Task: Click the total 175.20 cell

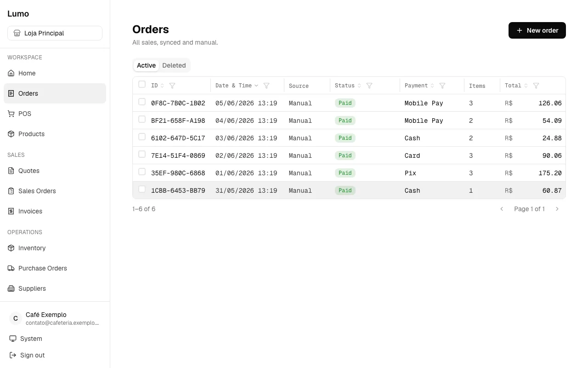Action: click(550, 173)
